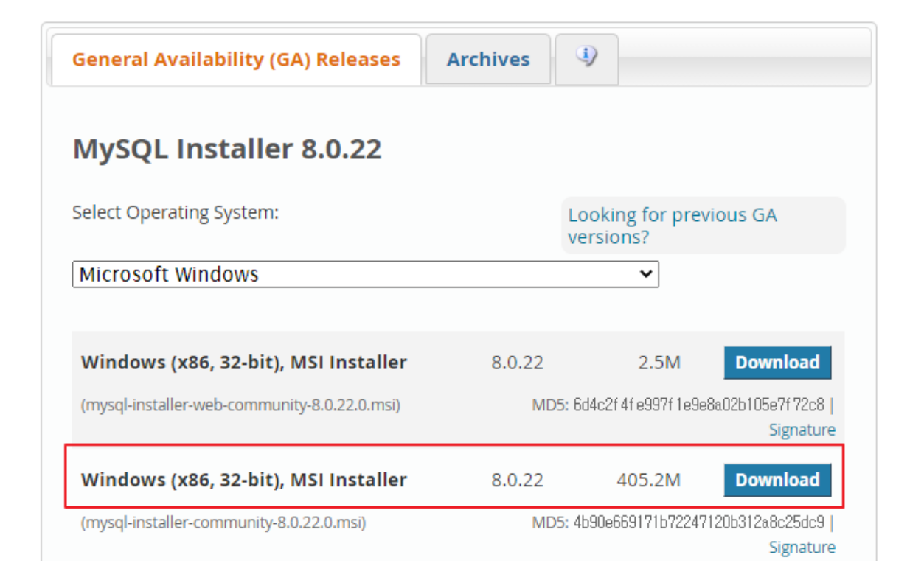Screen dimensions: 924x580
Task: Click the MD5 hash starting with 6d4c2f4f
Action: 698,405
